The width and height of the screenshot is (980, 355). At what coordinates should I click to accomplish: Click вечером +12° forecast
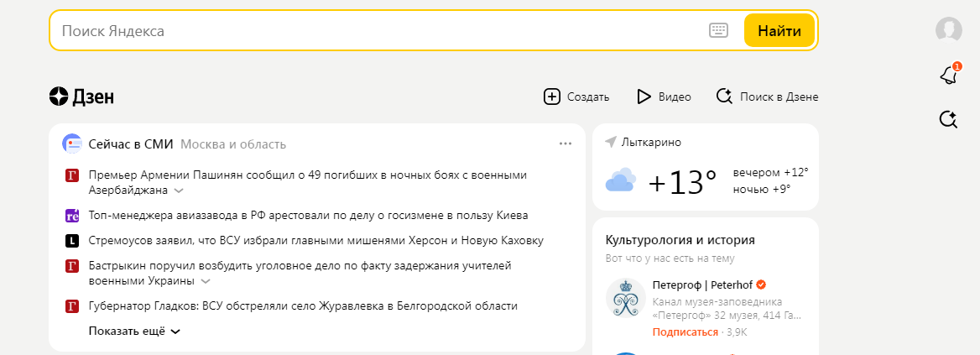(770, 172)
